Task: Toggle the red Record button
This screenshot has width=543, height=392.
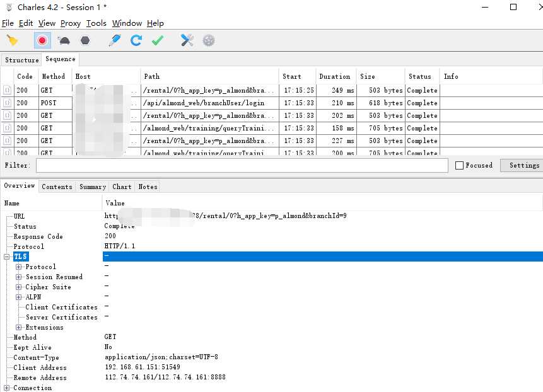Action: tap(42, 40)
